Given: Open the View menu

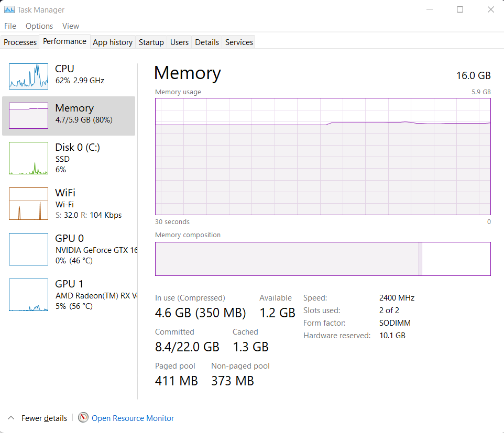Looking at the screenshot, I should (71, 26).
